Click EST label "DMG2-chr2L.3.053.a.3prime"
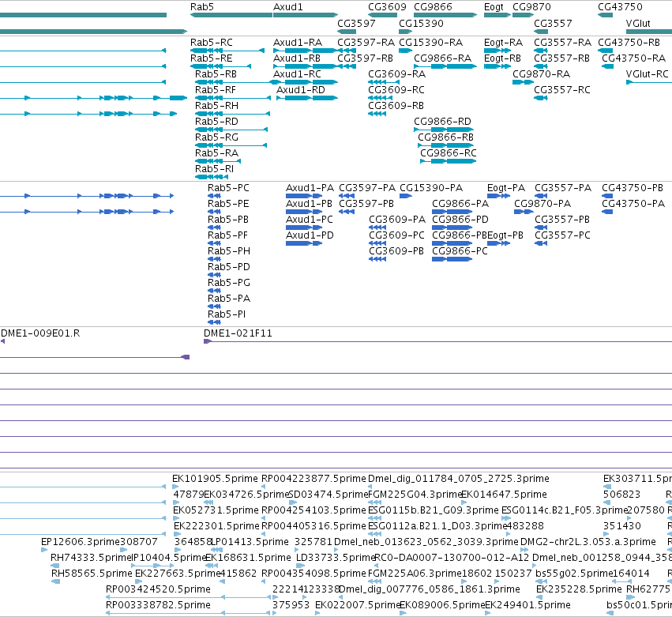The width and height of the screenshot is (672, 617). (x=588, y=542)
